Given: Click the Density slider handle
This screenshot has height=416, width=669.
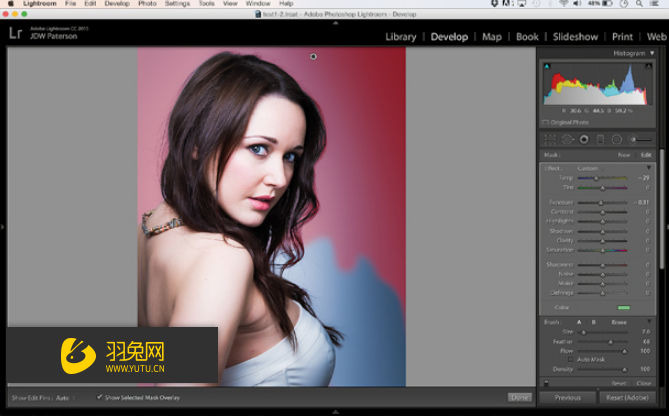Looking at the screenshot, I should [x=624, y=369].
